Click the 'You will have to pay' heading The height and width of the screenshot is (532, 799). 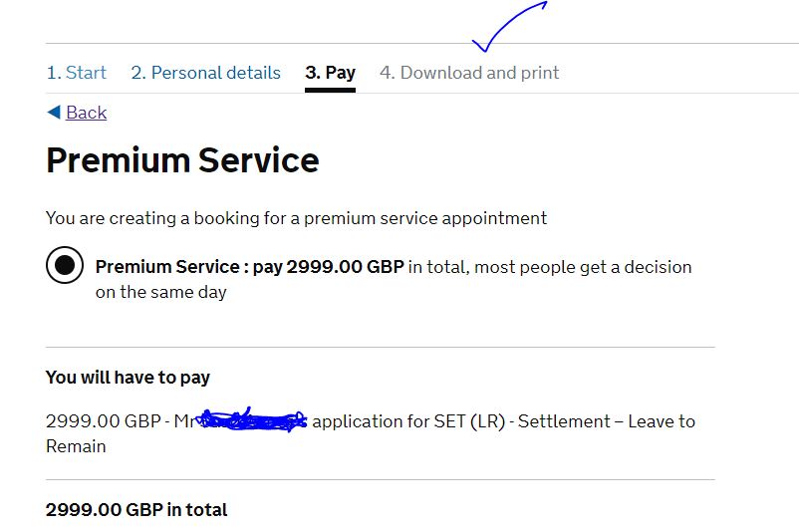point(128,378)
